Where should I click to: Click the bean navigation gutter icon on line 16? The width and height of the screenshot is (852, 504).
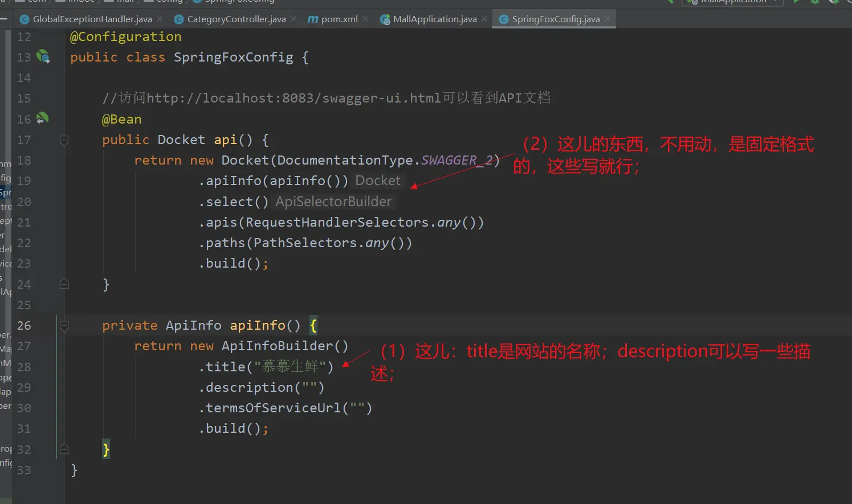coord(43,118)
